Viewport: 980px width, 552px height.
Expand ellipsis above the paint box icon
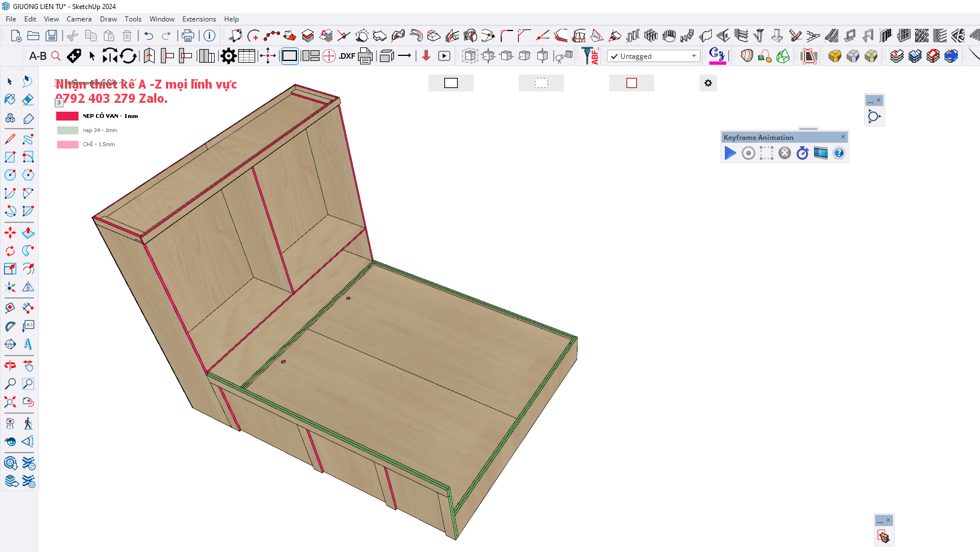[880, 521]
